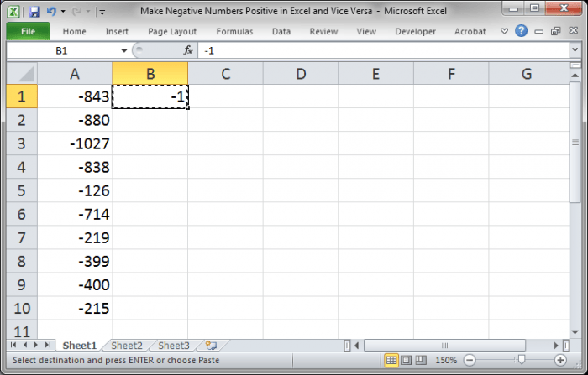The height and width of the screenshot is (375, 588).
Task: Click the Select All corner triangle
Action: click(22, 74)
